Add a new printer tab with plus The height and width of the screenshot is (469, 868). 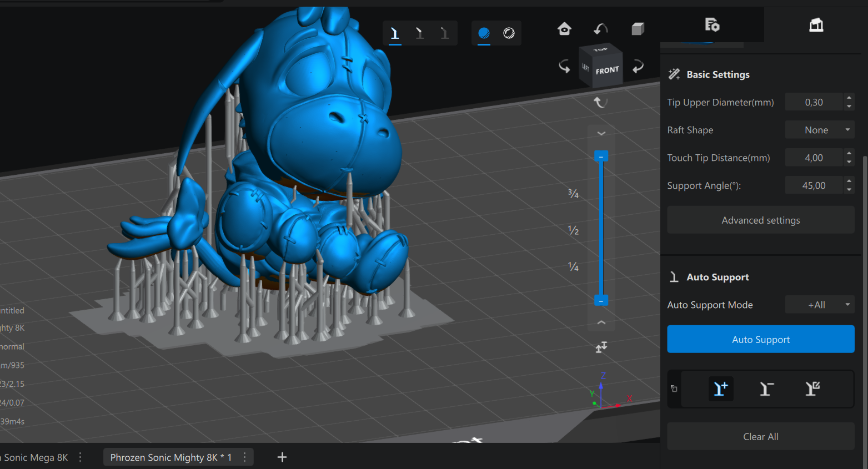[x=282, y=457]
